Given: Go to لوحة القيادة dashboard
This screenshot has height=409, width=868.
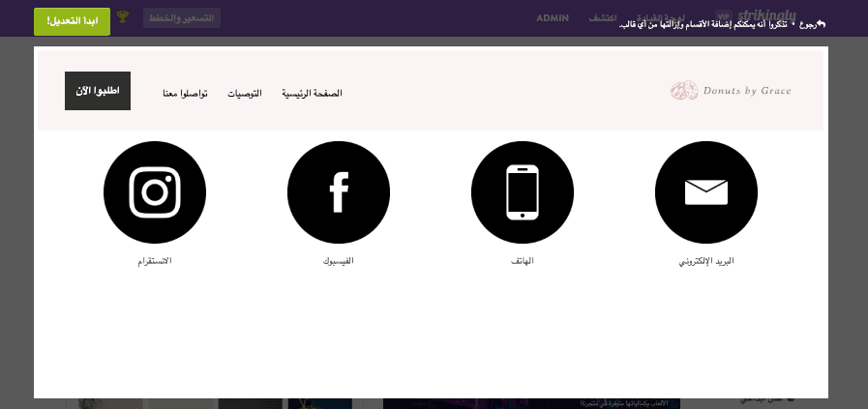Looking at the screenshot, I should click(x=660, y=17).
